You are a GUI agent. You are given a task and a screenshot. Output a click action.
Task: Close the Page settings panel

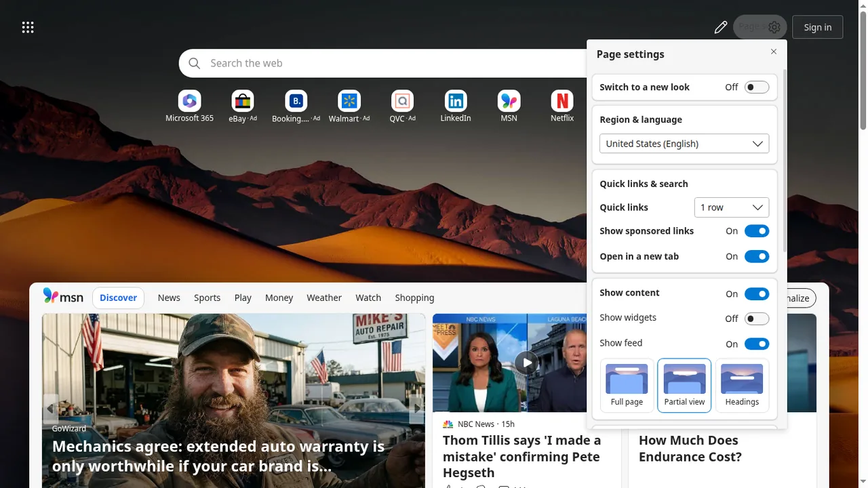click(x=774, y=52)
